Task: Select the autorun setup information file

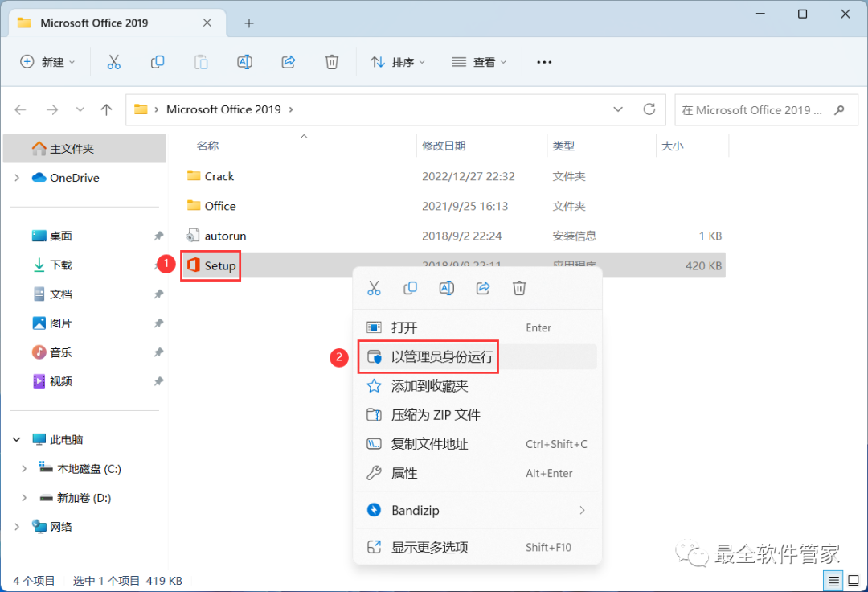Action: click(452, 236)
